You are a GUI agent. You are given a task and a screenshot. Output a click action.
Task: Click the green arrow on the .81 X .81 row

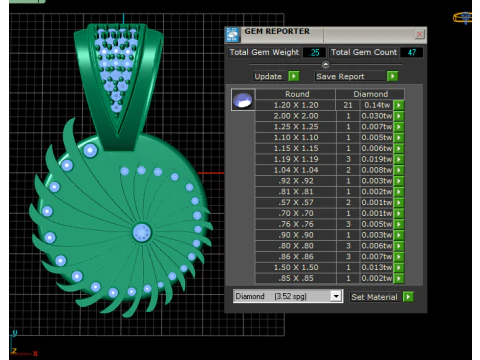[399, 192]
